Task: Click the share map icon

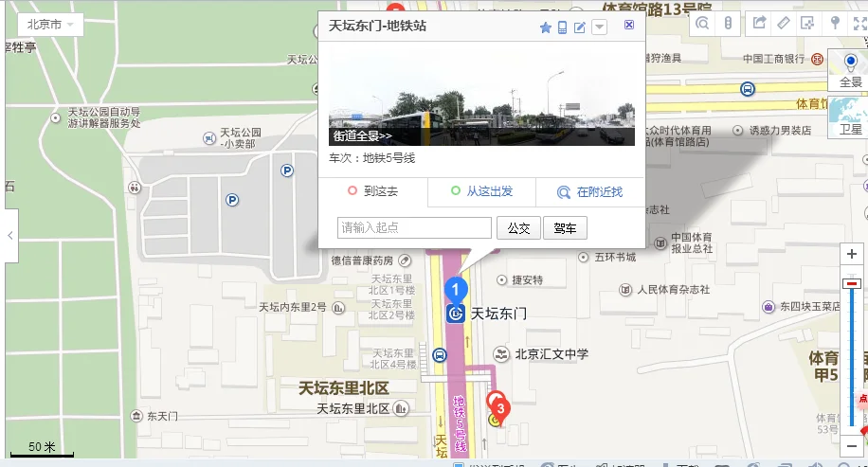Action: (x=759, y=23)
